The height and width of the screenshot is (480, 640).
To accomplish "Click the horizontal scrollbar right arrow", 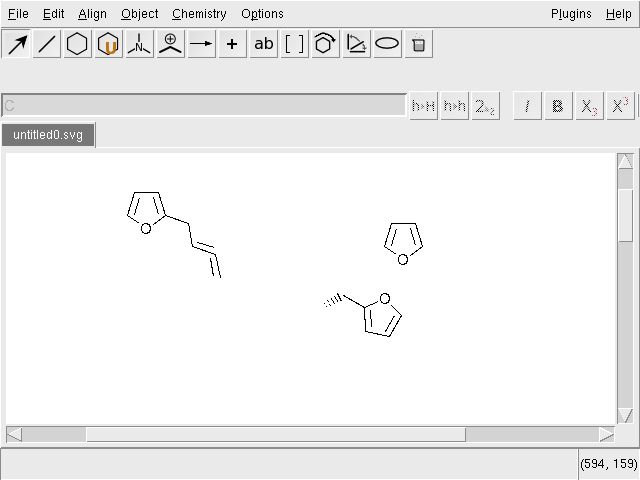I will (x=607, y=434).
